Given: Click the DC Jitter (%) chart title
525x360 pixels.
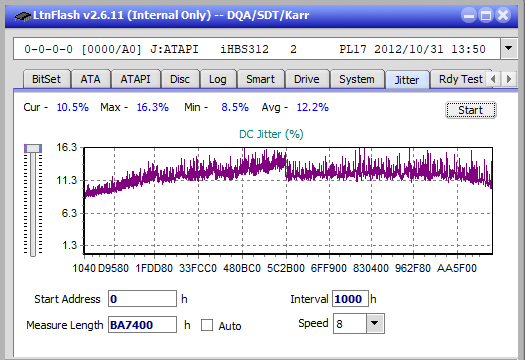Looking at the screenshot, I should tap(271, 134).
